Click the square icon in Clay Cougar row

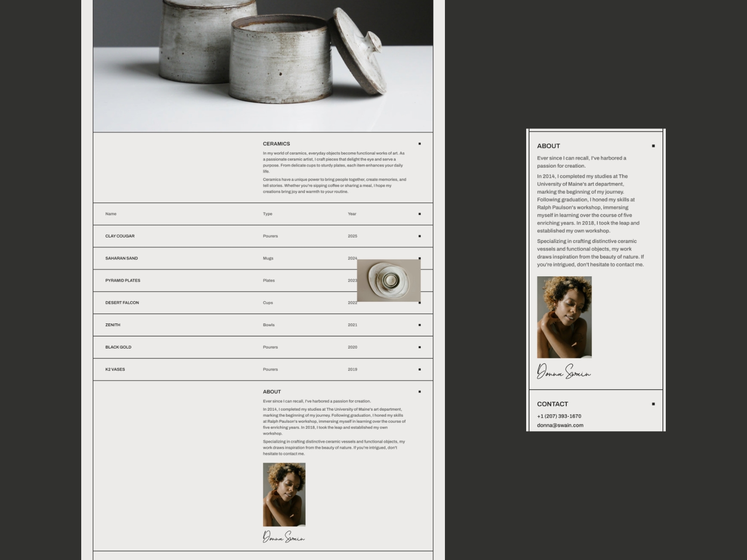pos(419,236)
